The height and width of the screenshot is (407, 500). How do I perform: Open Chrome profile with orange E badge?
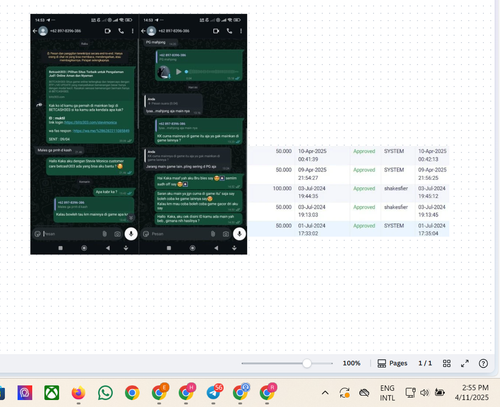160,392
